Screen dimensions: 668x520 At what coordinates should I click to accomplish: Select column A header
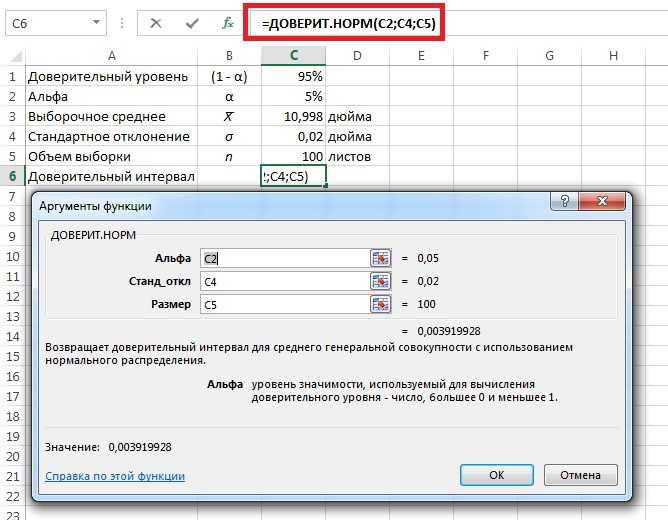[112, 56]
